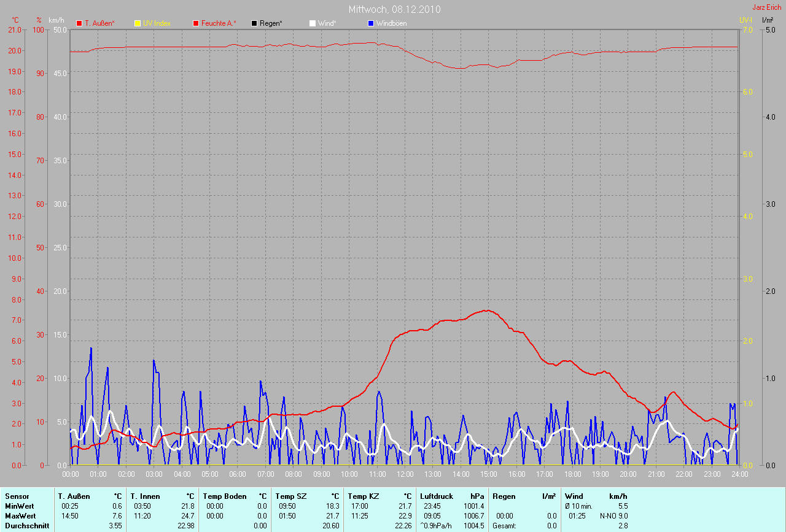786x532 pixels.
Task: Click the 12:00 time axis marker
Action: (x=405, y=474)
